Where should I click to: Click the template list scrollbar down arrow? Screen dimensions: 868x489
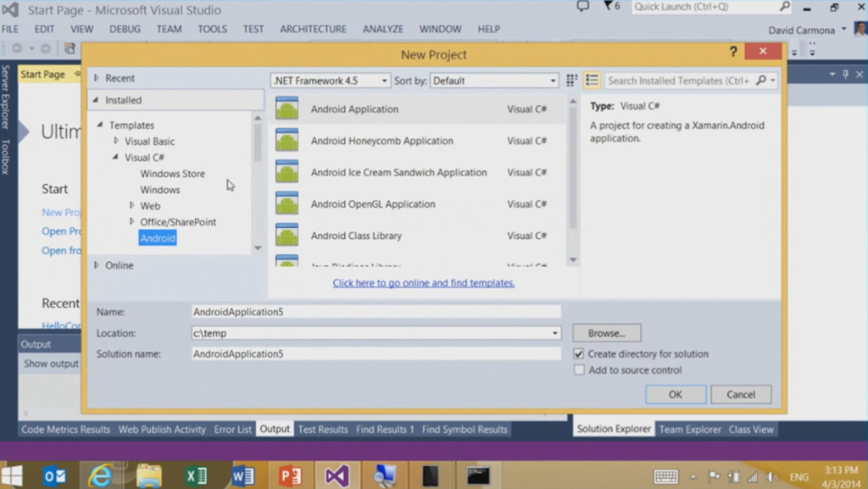[573, 259]
